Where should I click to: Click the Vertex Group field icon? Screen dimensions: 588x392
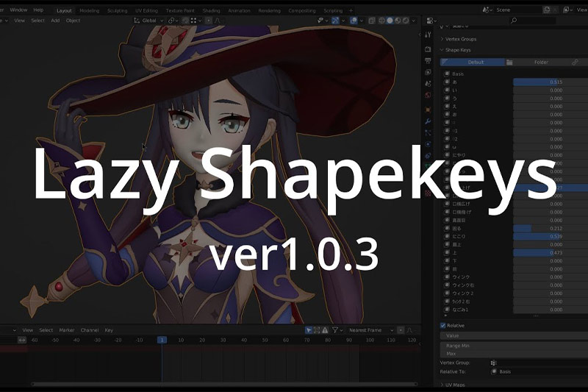pos(493,363)
